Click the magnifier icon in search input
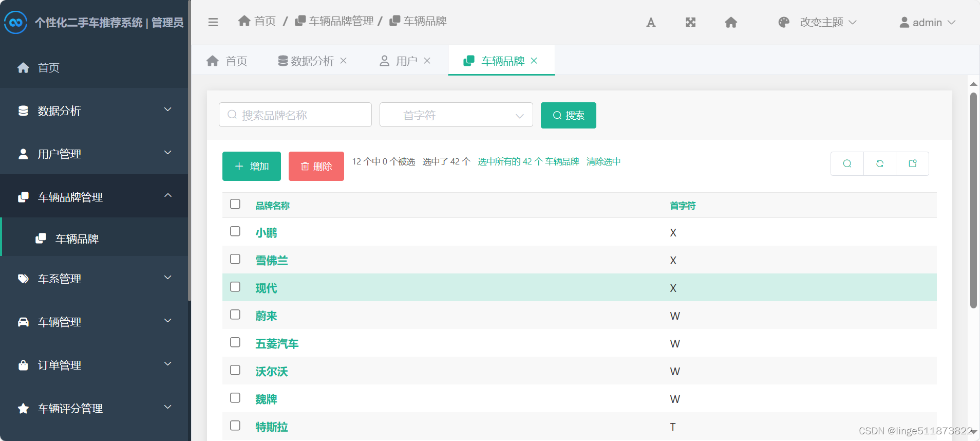The height and width of the screenshot is (441, 980). 232,115
